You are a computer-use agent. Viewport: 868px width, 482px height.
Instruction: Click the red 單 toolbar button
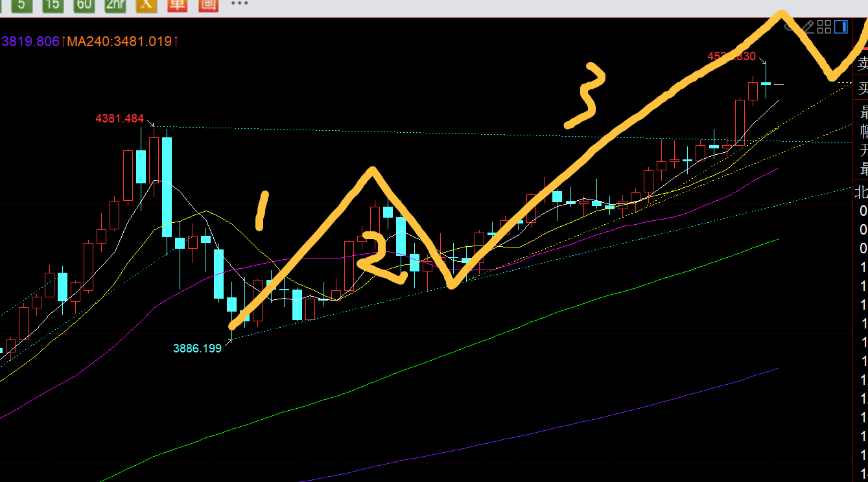pos(177,5)
